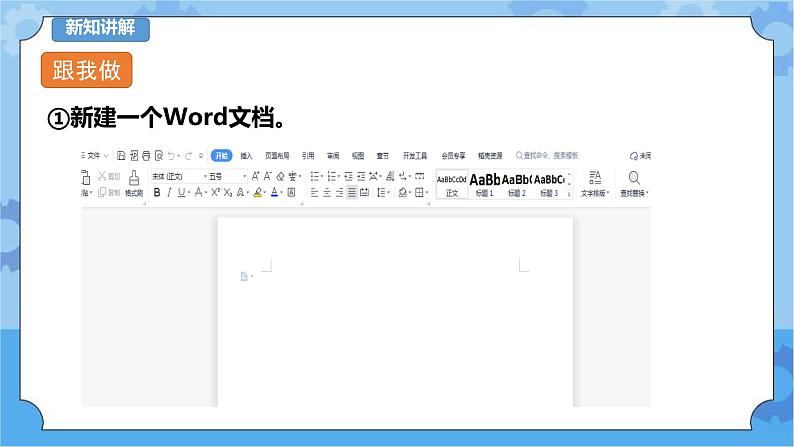Click inside the blank document page
Image resolution: width=794 pixels, height=447 pixels.
[395, 312]
